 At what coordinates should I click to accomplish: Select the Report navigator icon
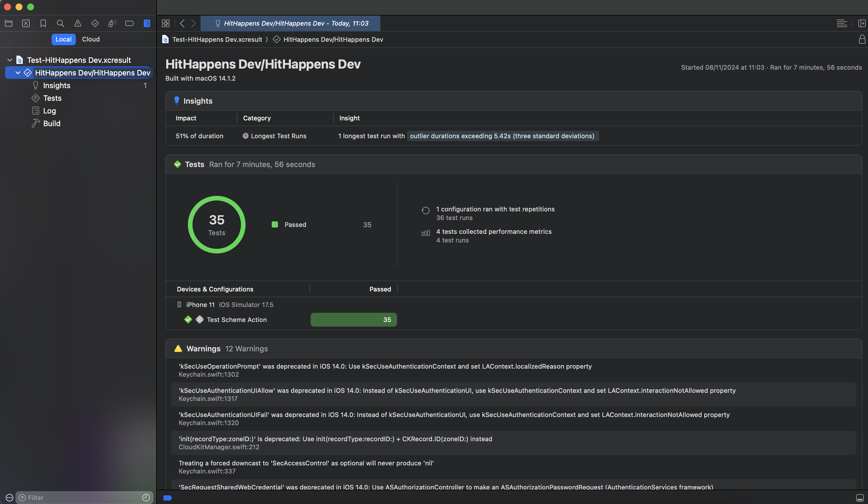(x=147, y=23)
